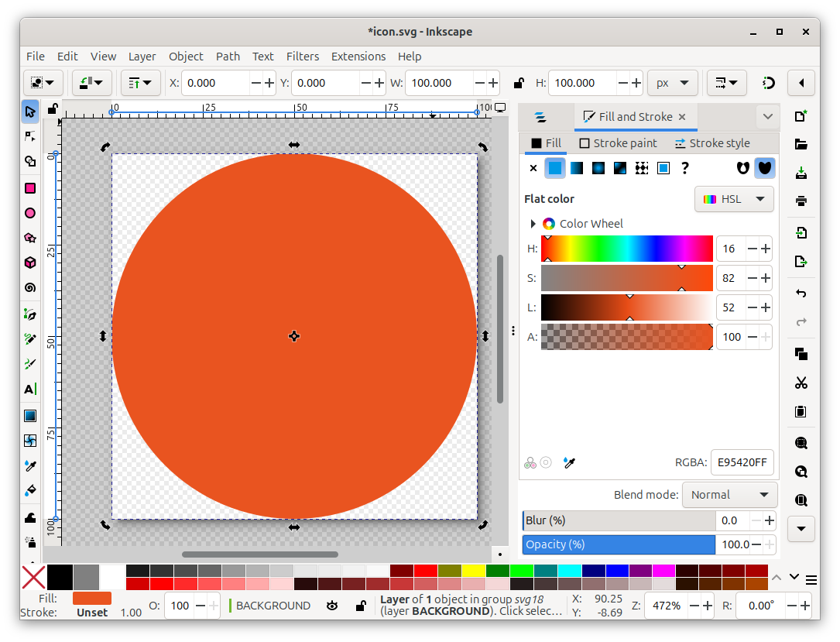Click the Save document icon
The height and width of the screenshot is (642, 840).
[x=801, y=173]
